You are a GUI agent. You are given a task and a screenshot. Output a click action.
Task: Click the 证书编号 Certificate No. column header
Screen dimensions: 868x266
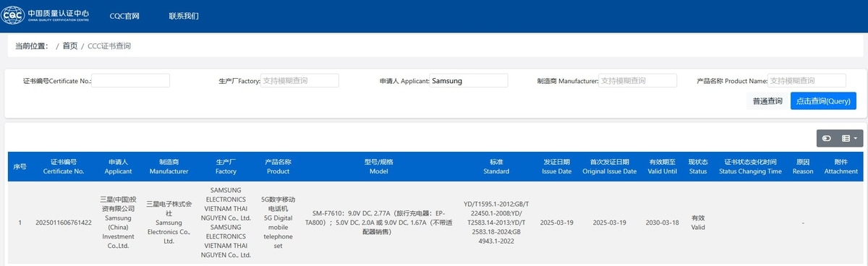click(64, 167)
